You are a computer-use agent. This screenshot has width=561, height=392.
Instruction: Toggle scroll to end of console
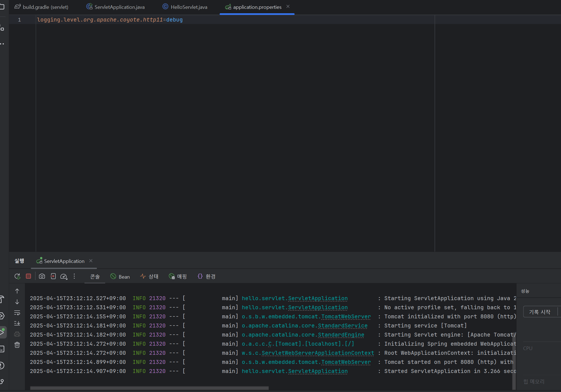coord(17,323)
